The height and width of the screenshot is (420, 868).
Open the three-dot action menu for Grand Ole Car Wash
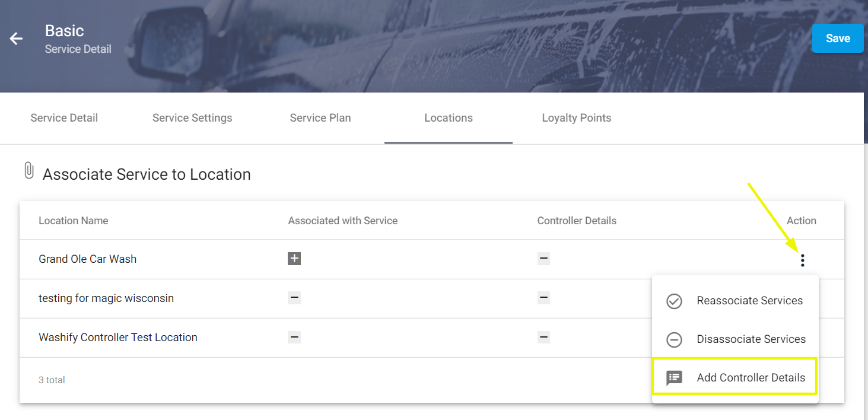click(802, 259)
